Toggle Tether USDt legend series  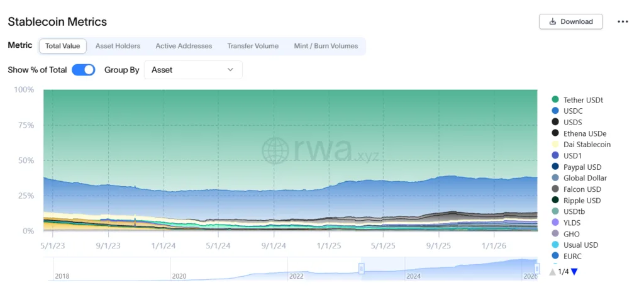pos(577,100)
